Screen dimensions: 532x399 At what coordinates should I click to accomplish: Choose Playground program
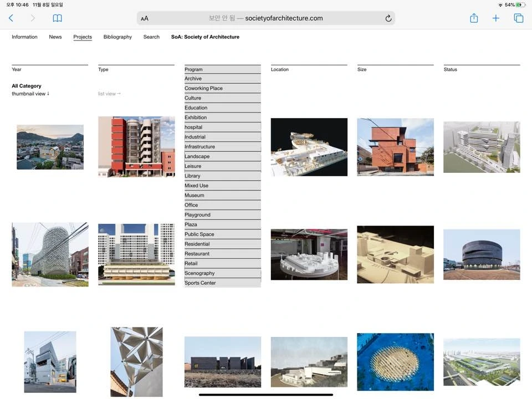pos(223,215)
